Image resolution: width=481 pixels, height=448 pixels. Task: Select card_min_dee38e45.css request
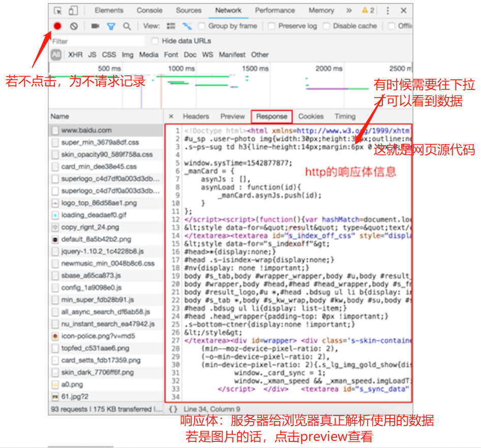click(106, 167)
